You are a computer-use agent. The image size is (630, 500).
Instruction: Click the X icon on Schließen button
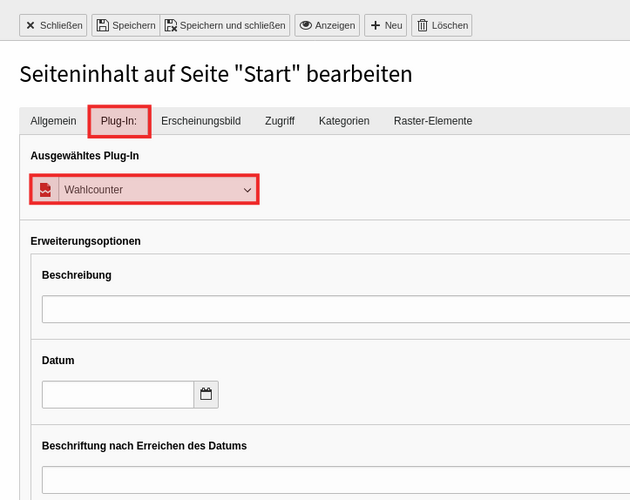[x=30, y=25]
